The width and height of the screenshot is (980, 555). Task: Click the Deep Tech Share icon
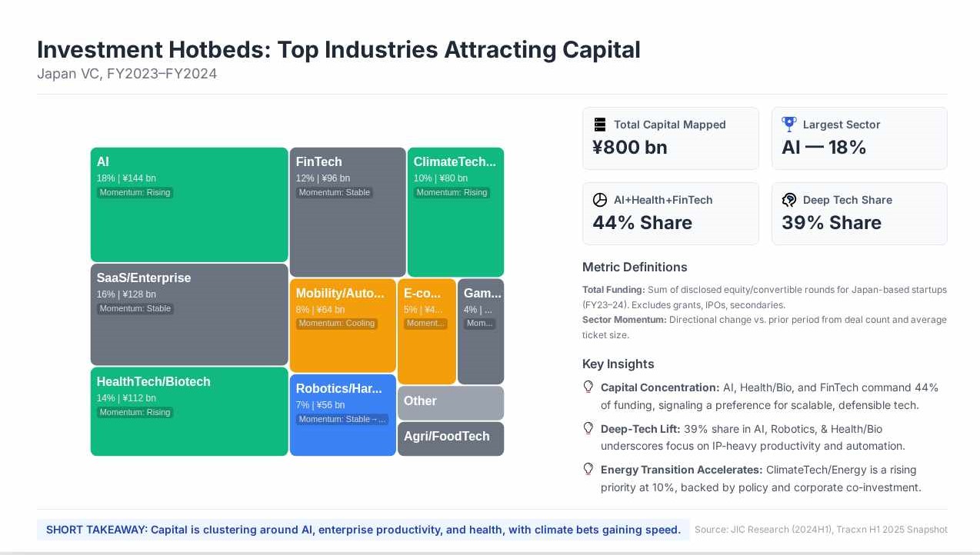788,200
